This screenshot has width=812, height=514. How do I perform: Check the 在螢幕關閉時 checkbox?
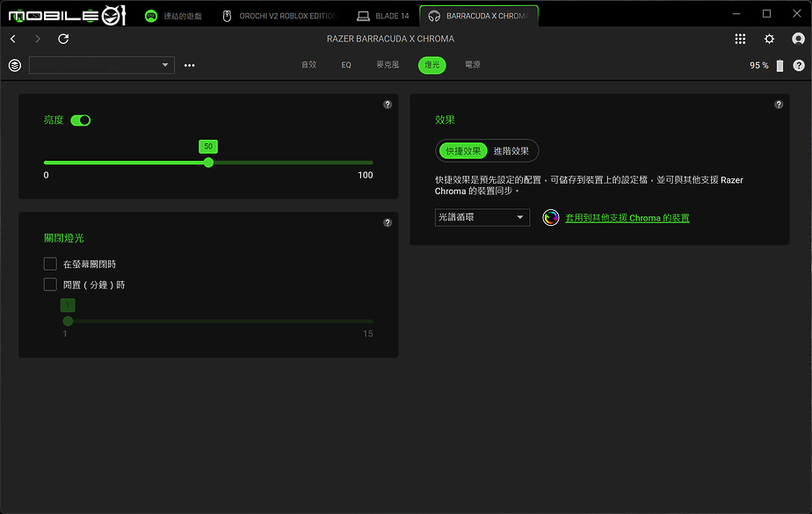point(50,264)
